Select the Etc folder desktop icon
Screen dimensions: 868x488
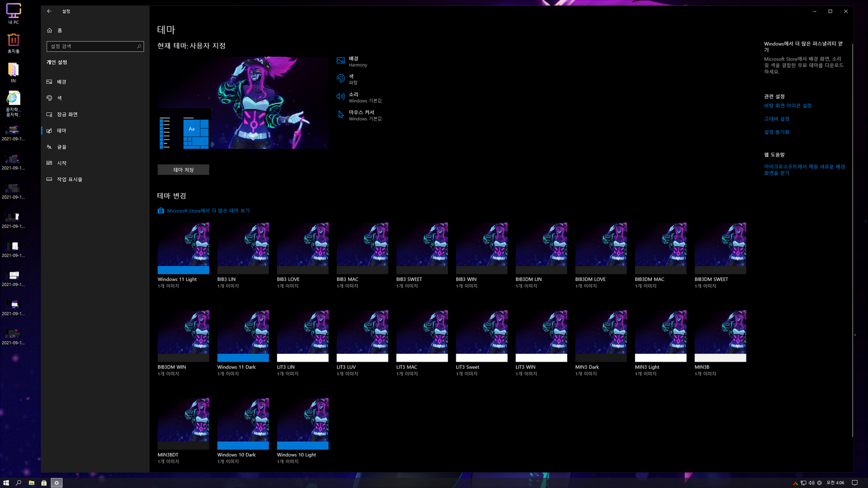coord(14,73)
